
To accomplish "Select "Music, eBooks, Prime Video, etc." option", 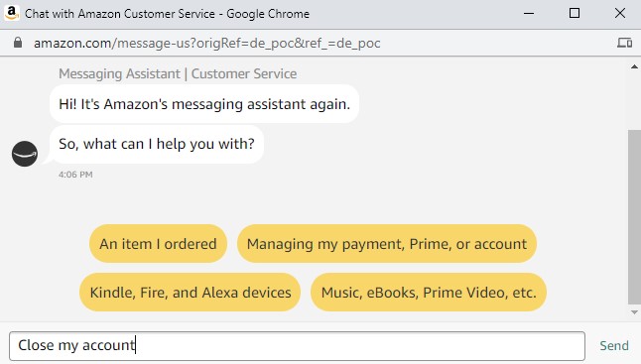I will [x=429, y=293].
